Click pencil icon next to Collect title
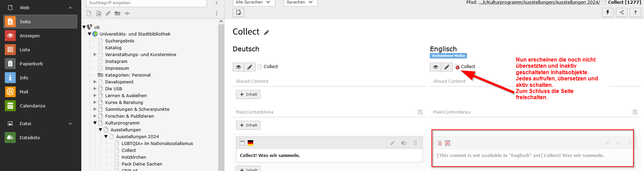 [266, 32]
